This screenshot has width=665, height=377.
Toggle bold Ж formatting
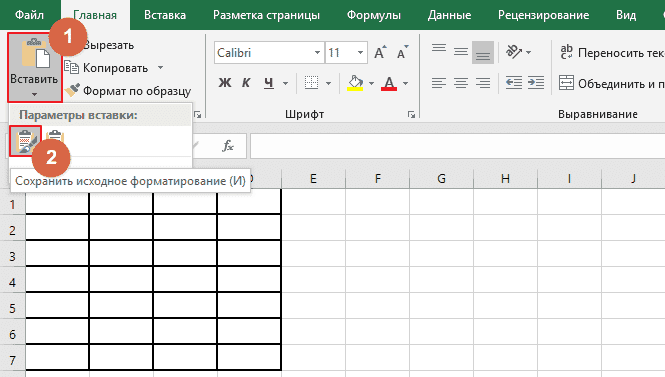click(225, 83)
